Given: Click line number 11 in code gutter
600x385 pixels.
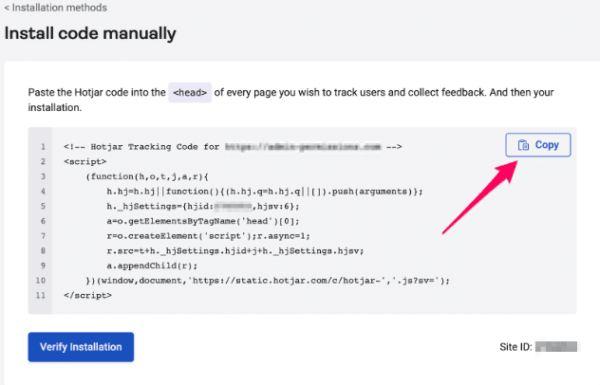Looking at the screenshot, I should pos(41,295).
